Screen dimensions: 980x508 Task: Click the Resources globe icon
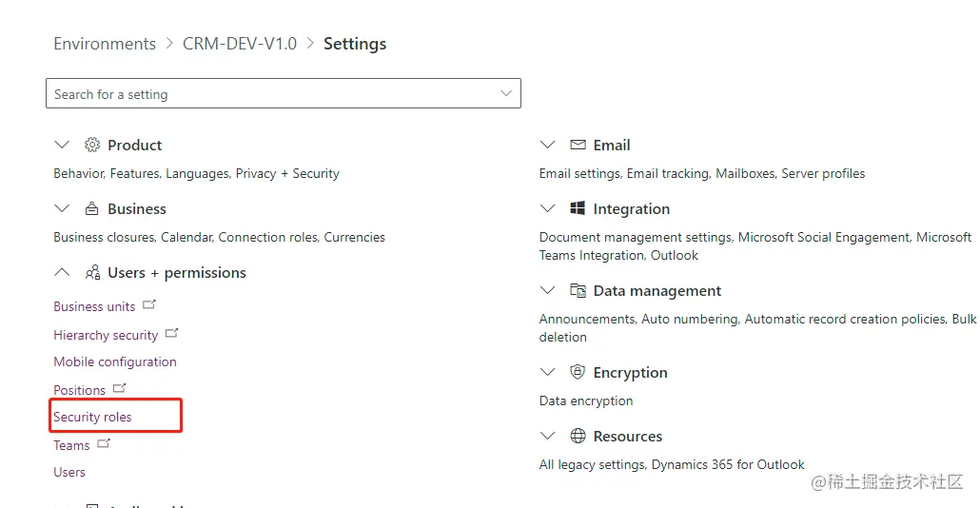click(578, 436)
